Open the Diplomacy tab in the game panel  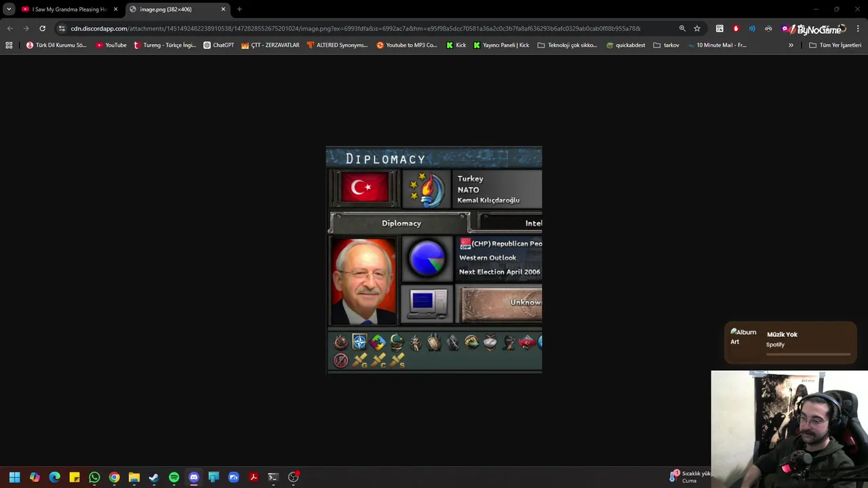[x=400, y=223]
